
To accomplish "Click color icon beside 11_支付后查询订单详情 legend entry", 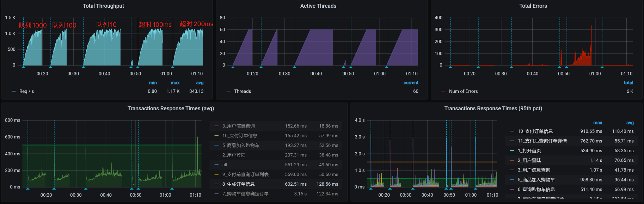I will (512, 141).
